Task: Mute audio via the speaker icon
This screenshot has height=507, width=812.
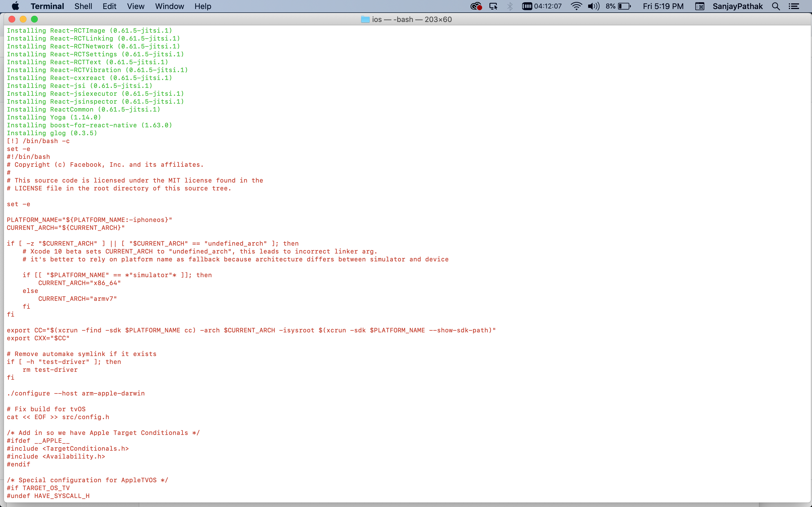Action: [593, 6]
